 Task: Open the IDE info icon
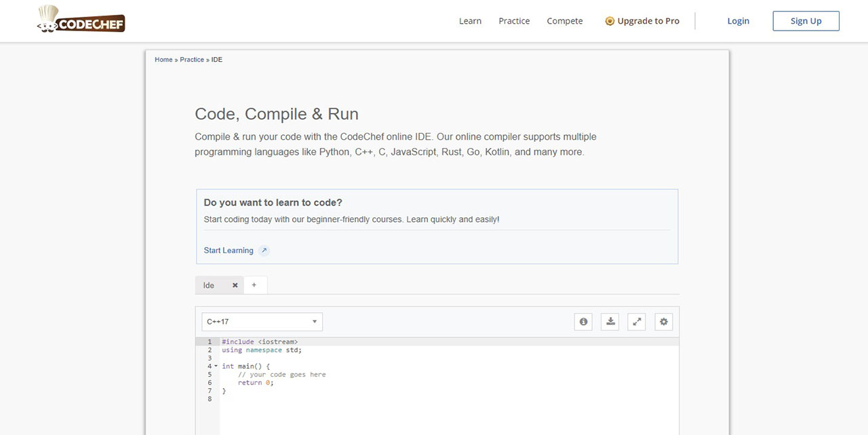pyautogui.click(x=583, y=322)
